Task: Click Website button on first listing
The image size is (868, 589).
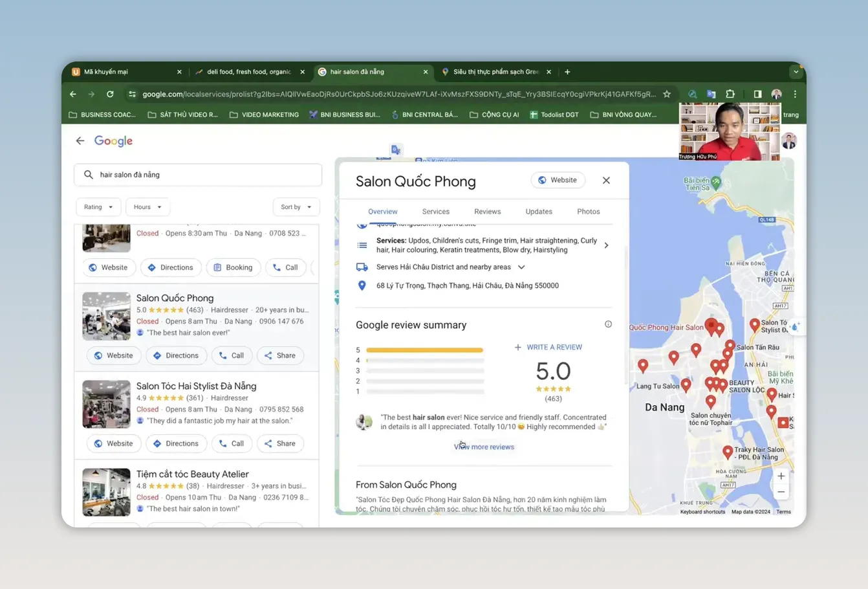Action: (108, 267)
